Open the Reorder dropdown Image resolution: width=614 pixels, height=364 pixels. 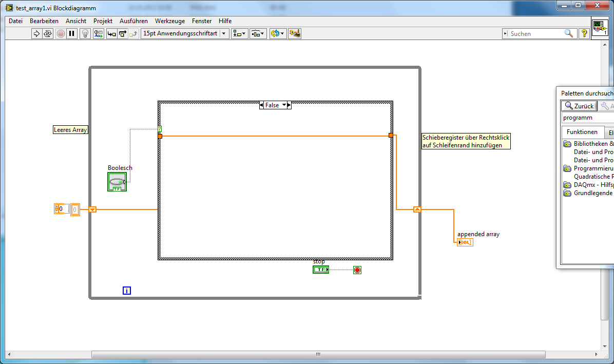pyautogui.click(x=278, y=34)
